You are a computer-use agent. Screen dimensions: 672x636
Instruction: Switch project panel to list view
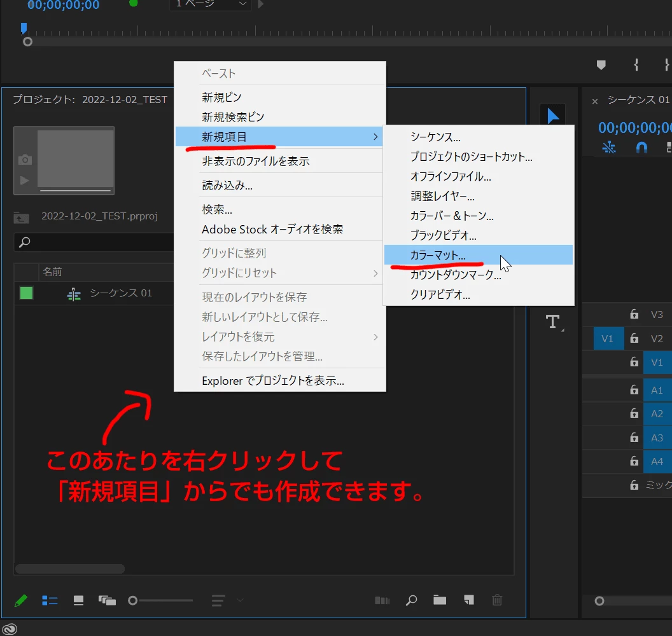point(50,600)
